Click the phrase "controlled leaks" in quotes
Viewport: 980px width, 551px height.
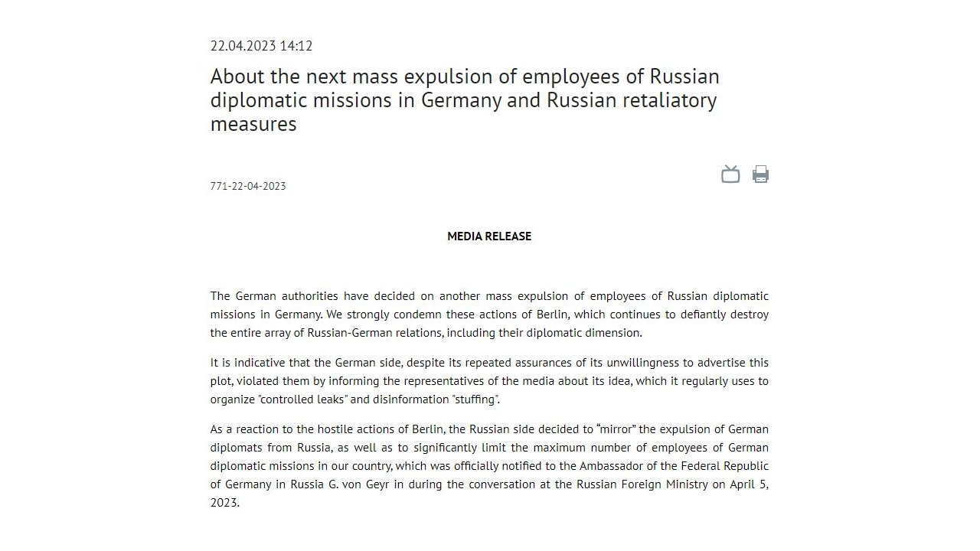point(301,399)
